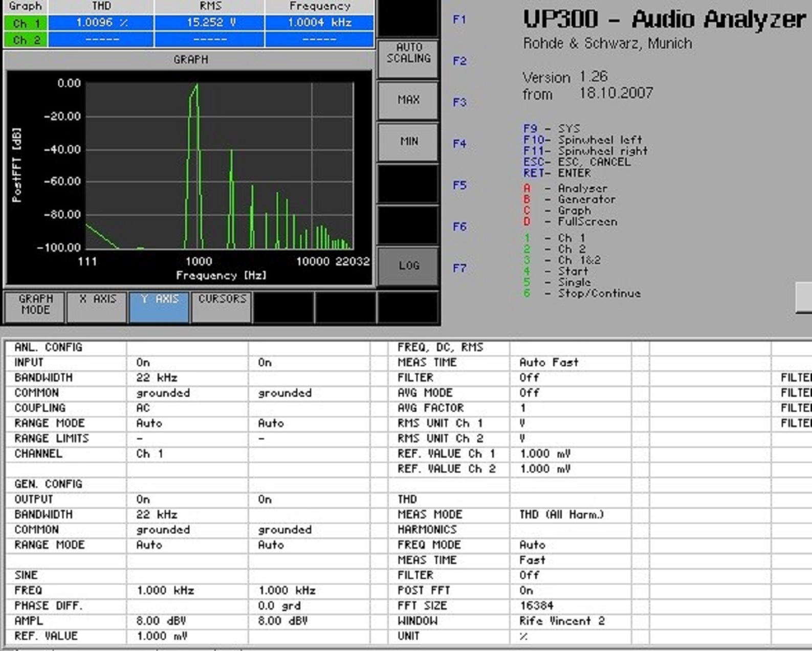Open the CHANNEL setting Ch 1
812x651 pixels.
(x=149, y=454)
